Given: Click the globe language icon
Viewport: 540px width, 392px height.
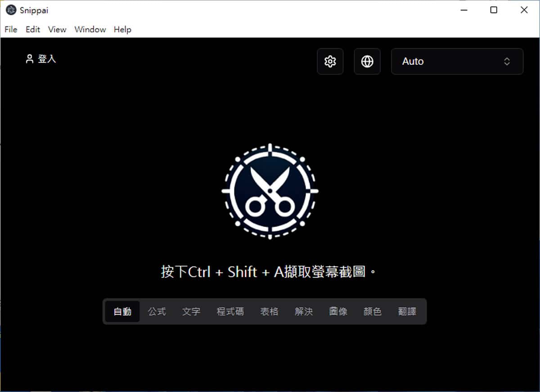Looking at the screenshot, I should (x=367, y=61).
